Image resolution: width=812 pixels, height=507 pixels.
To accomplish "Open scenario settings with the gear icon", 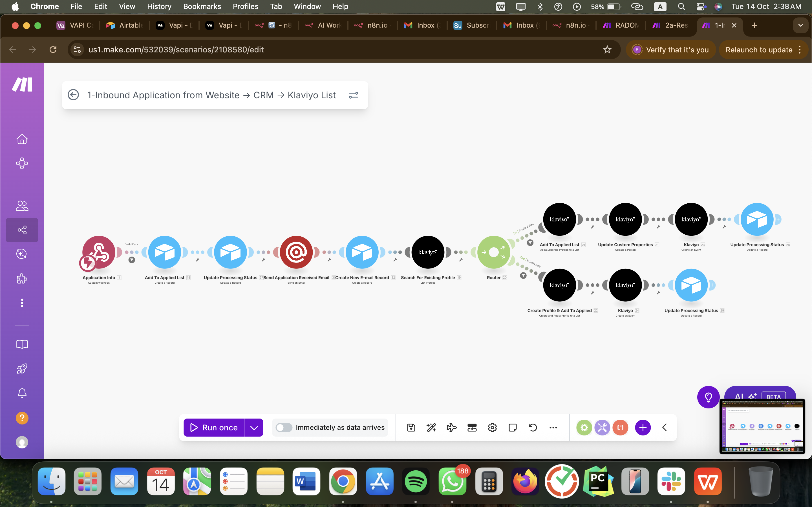I will (x=492, y=428).
